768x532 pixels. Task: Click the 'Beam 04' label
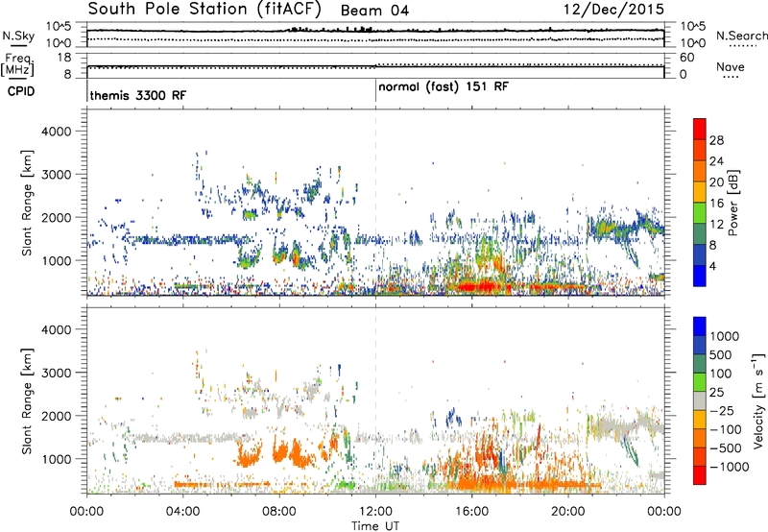(374, 11)
